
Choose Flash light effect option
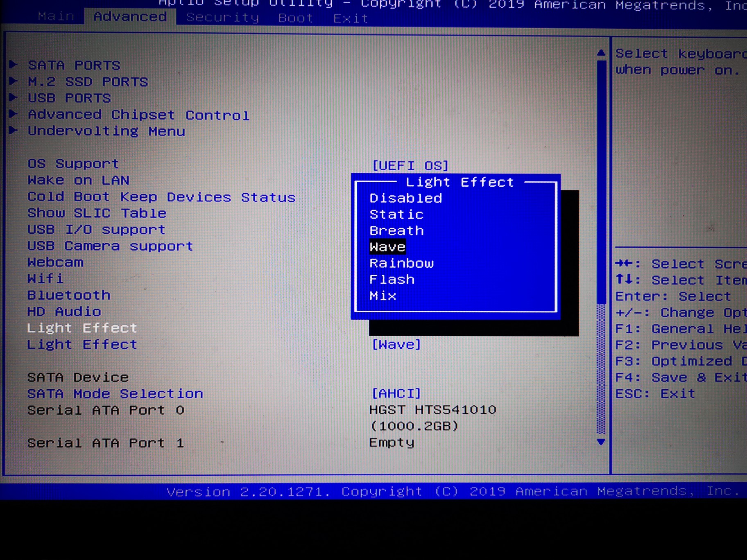tap(392, 280)
